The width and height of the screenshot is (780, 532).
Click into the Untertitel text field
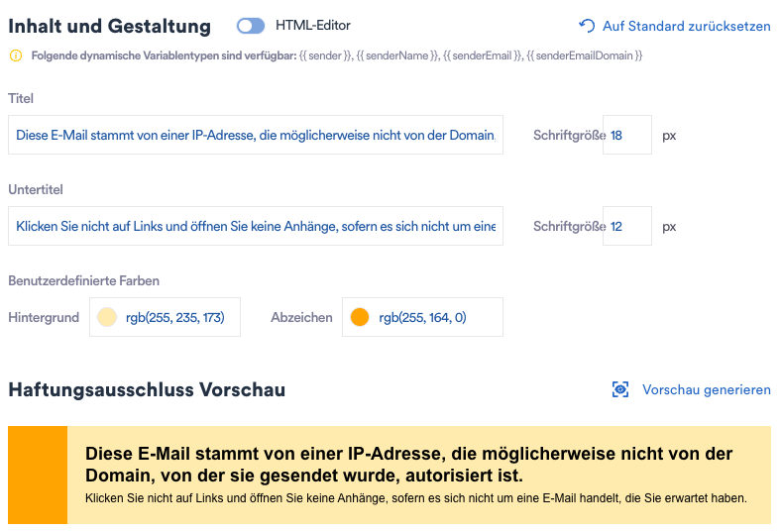pyautogui.click(x=255, y=226)
